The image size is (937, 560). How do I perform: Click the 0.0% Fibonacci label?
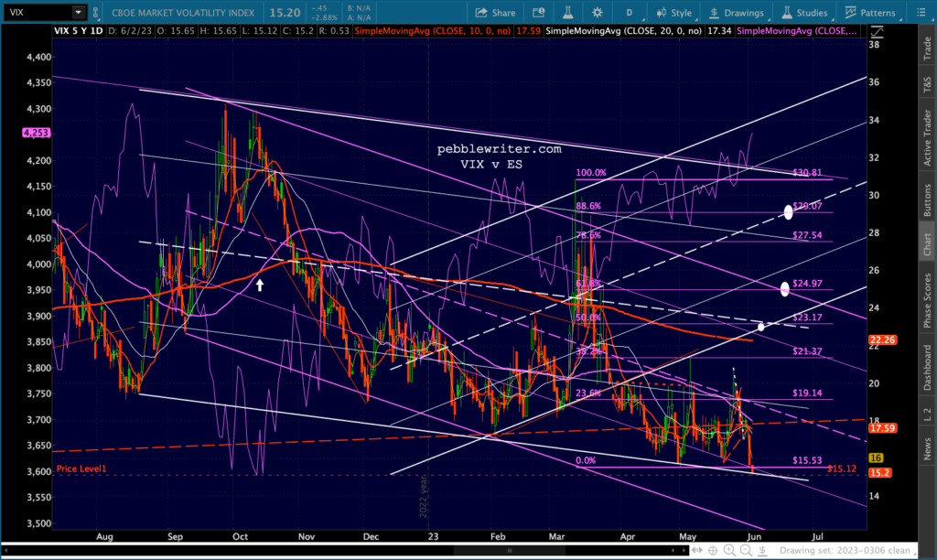[585, 460]
